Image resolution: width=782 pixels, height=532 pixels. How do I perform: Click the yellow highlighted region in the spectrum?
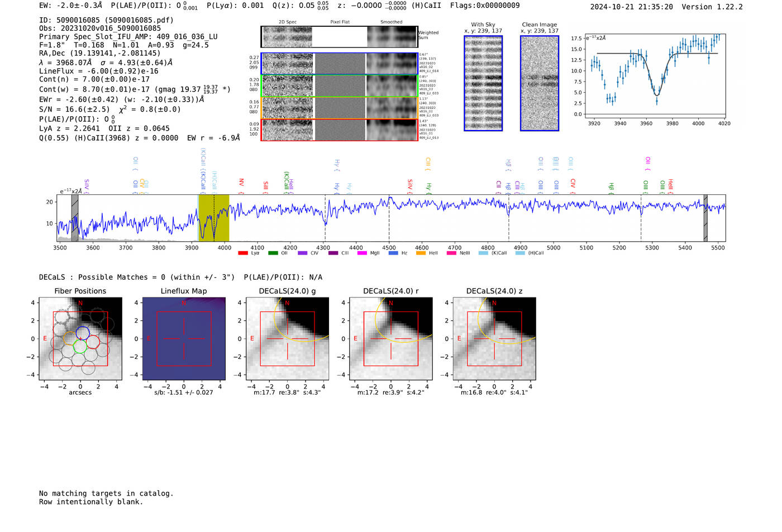pos(213,218)
